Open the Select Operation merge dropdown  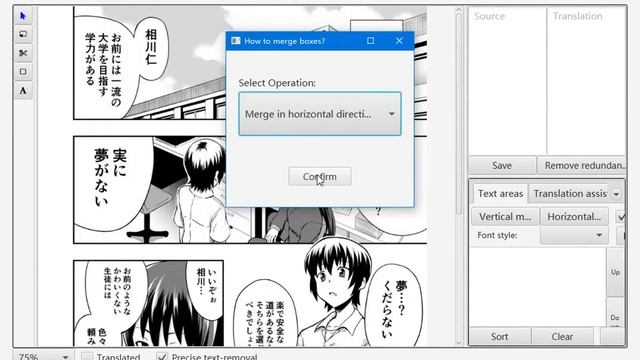pyautogui.click(x=320, y=114)
